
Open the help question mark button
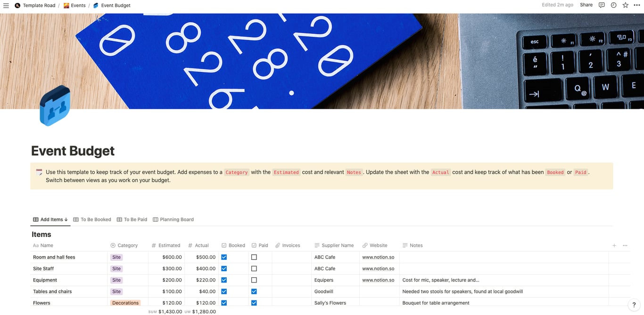click(x=634, y=305)
